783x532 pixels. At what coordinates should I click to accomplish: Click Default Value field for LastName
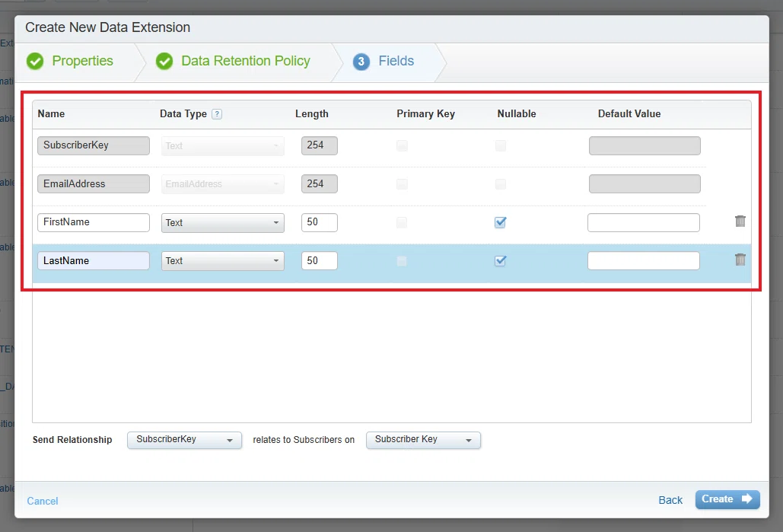tap(644, 261)
